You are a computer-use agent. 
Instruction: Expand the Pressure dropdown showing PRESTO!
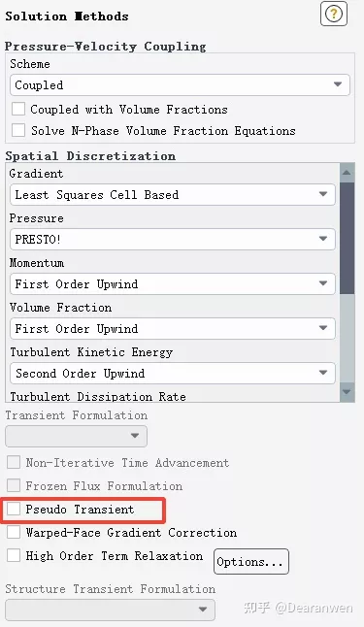[173, 239]
